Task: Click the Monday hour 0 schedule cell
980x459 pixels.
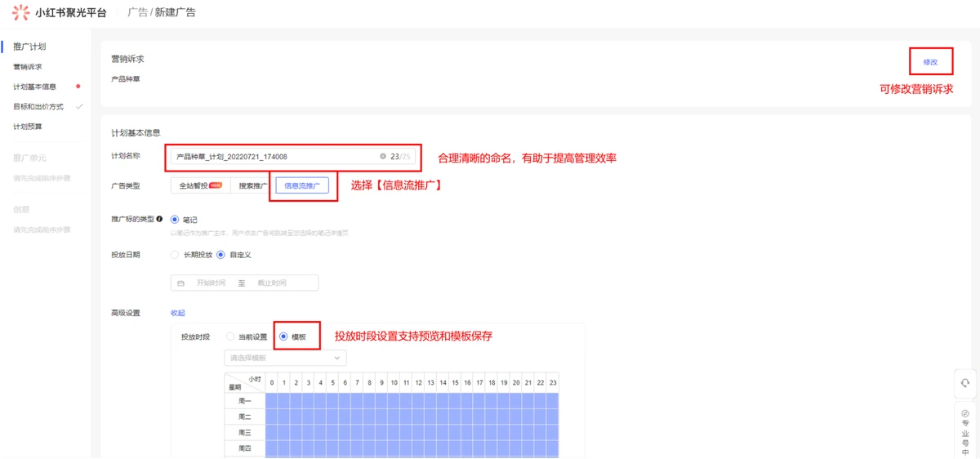Action: 272,401
